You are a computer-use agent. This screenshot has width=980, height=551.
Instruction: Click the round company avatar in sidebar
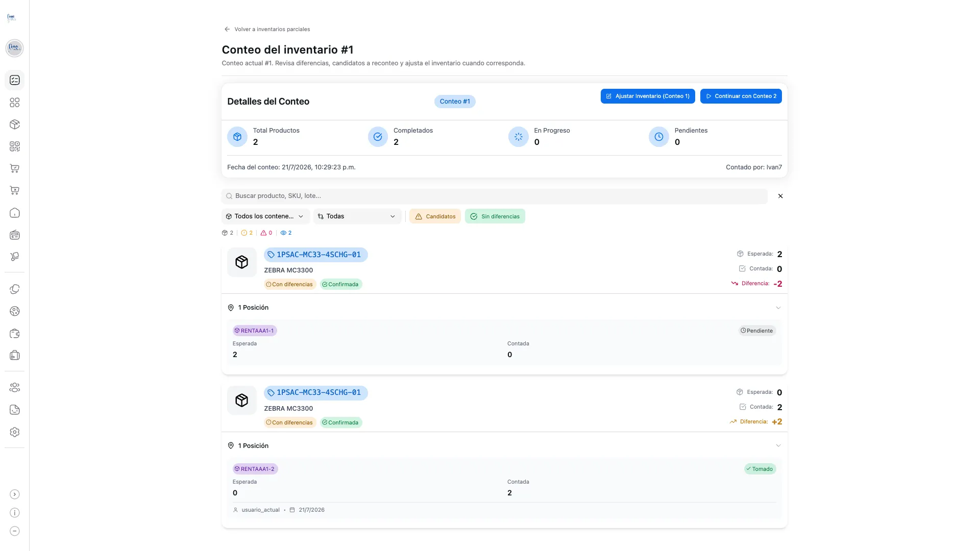coord(14,48)
